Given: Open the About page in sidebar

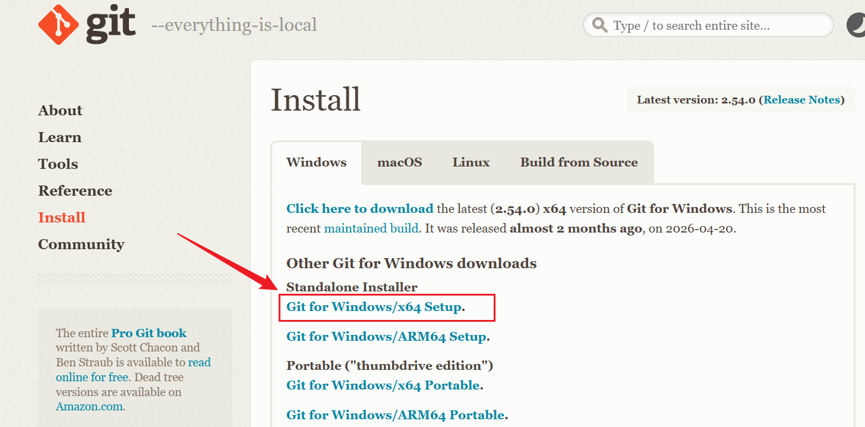Looking at the screenshot, I should click(60, 110).
